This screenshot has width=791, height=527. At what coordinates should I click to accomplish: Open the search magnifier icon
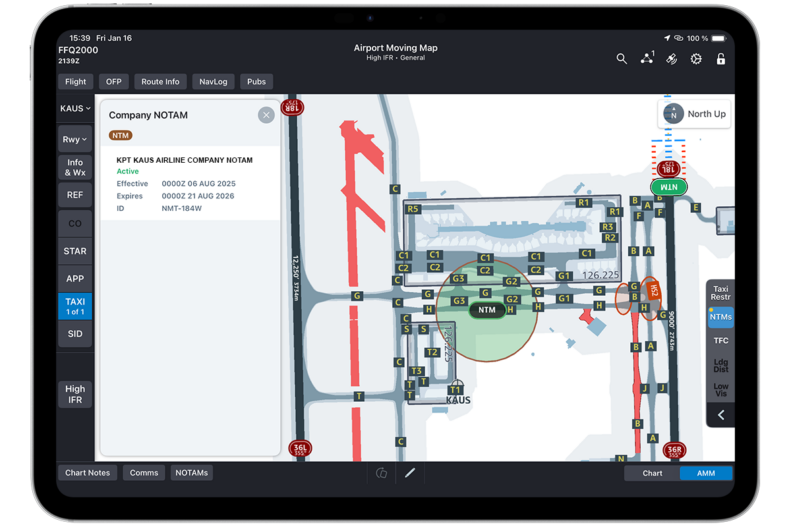coord(622,59)
